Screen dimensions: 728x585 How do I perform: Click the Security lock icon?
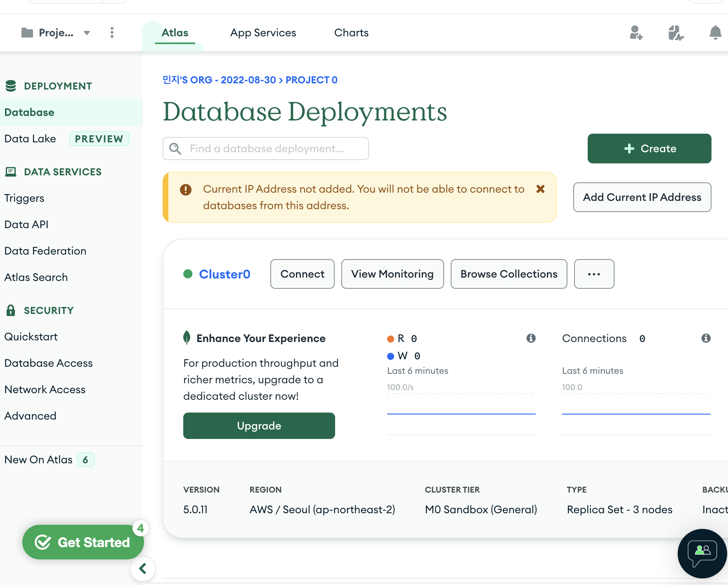[11, 310]
